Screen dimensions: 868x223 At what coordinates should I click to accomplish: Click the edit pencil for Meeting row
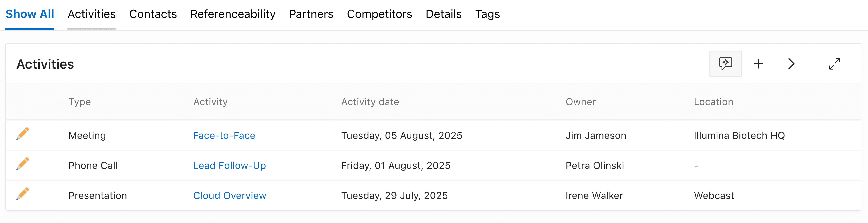click(x=23, y=134)
